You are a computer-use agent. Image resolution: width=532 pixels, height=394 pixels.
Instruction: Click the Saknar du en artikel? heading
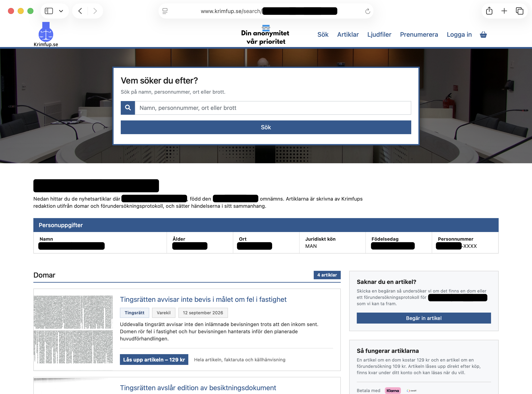pos(386,282)
